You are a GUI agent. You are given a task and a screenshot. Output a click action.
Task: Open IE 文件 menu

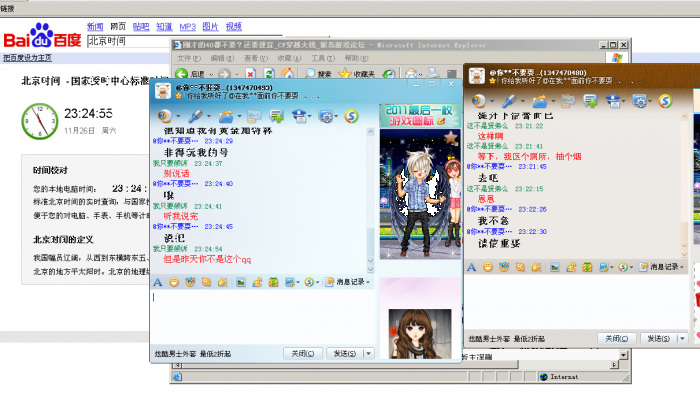pos(189,58)
